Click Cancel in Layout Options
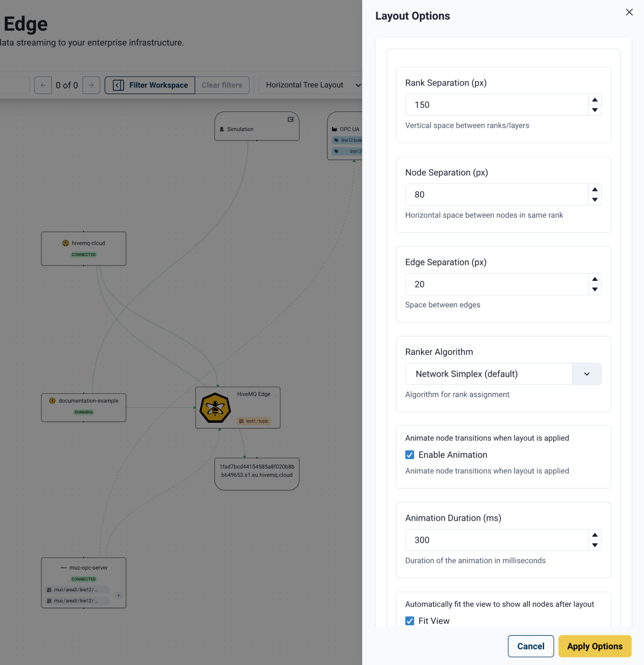 tap(530, 646)
